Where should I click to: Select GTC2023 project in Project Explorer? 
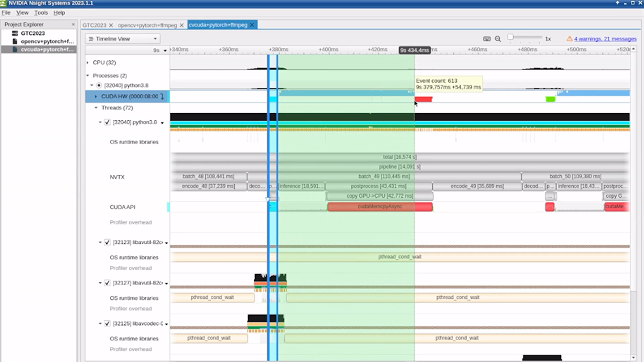pyautogui.click(x=33, y=33)
